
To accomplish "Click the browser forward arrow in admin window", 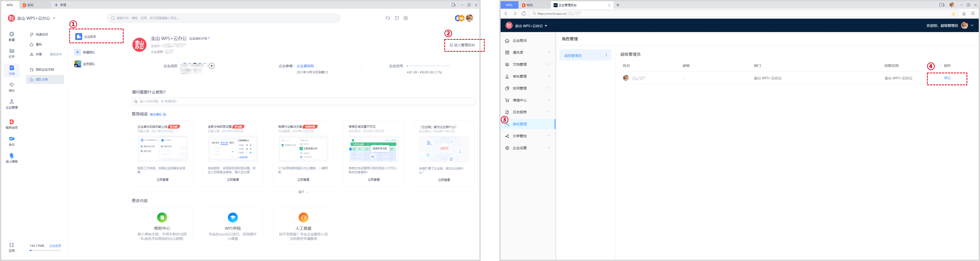I will [515, 14].
